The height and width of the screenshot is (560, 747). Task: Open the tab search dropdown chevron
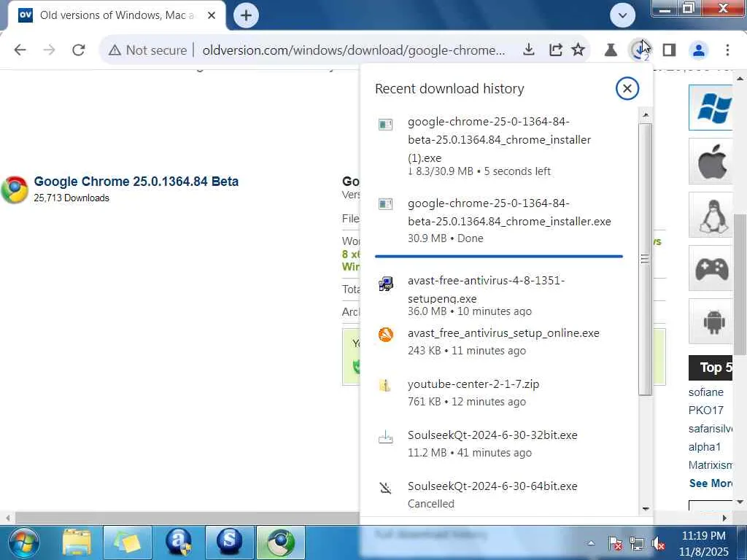(623, 15)
